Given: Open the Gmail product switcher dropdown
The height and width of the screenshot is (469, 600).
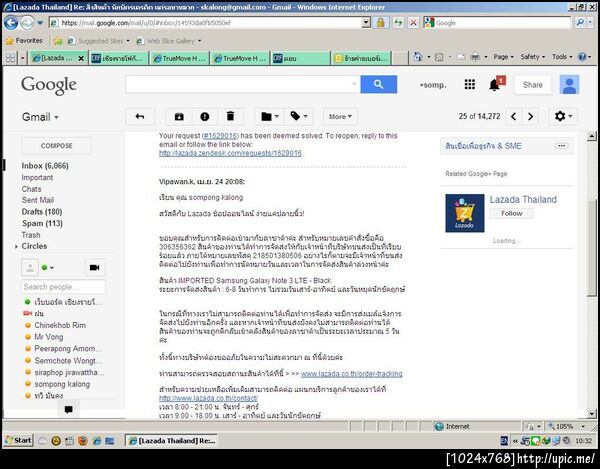Looking at the screenshot, I should (x=40, y=117).
